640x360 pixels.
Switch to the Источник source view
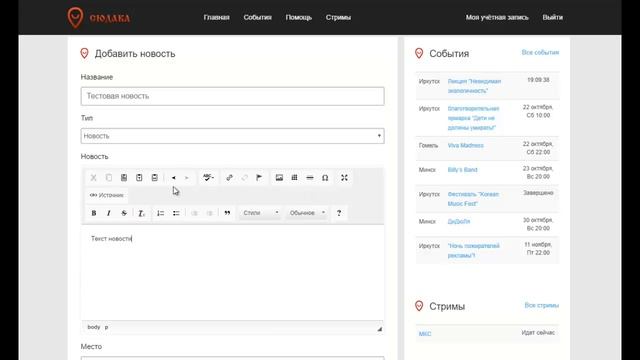107,195
